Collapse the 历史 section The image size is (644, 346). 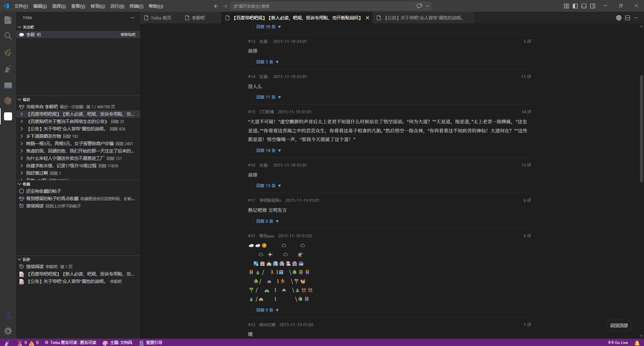(x=19, y=259)
